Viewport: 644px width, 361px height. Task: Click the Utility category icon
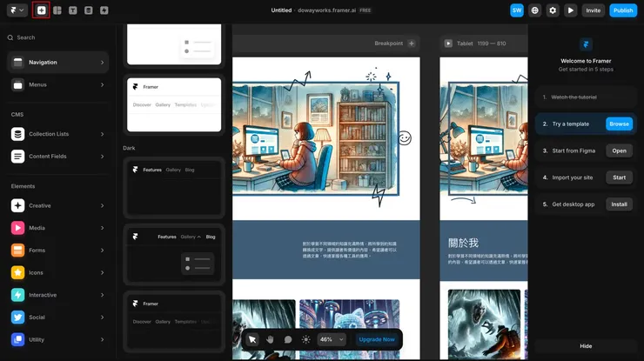click(x=17, y=339)
